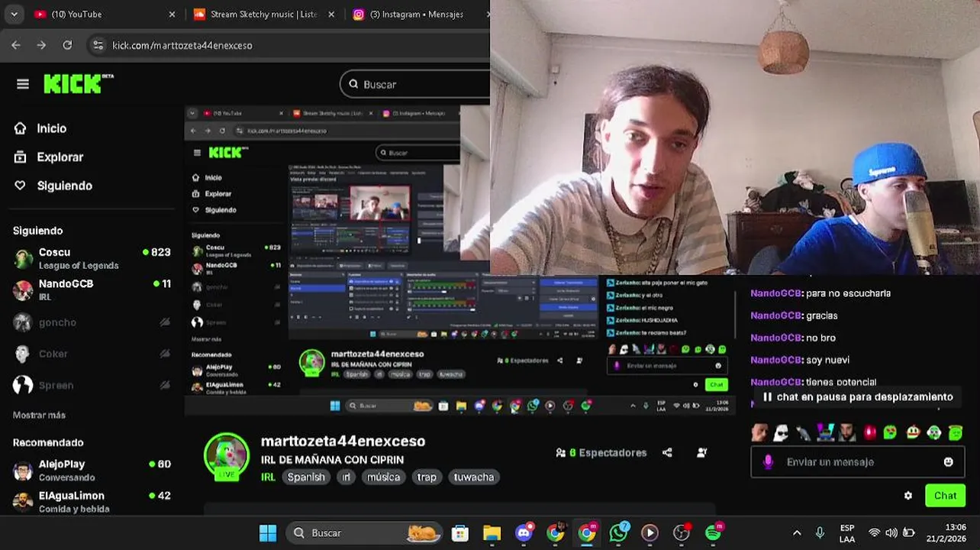
Task: Open the IRL category link
Action: point(268,477)
